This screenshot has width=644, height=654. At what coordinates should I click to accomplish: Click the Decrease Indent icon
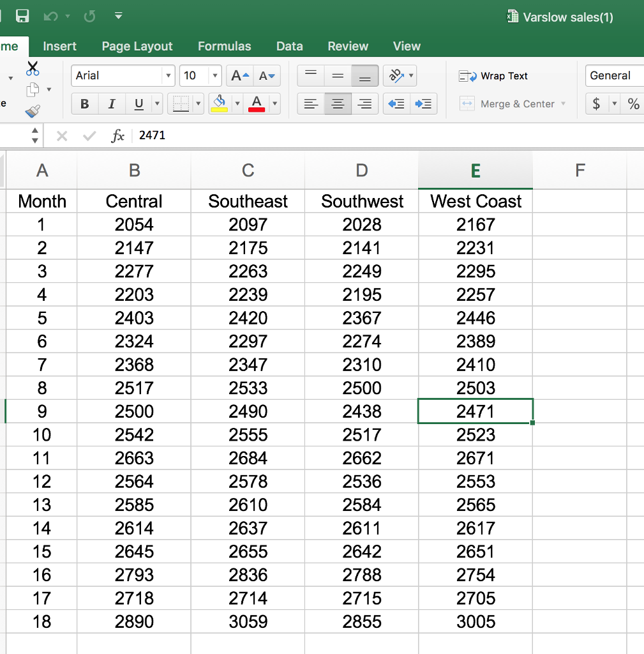[x=396, y=103]
